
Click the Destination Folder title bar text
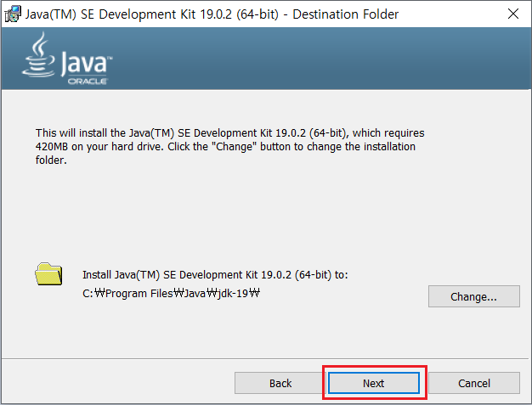(212, 14)
